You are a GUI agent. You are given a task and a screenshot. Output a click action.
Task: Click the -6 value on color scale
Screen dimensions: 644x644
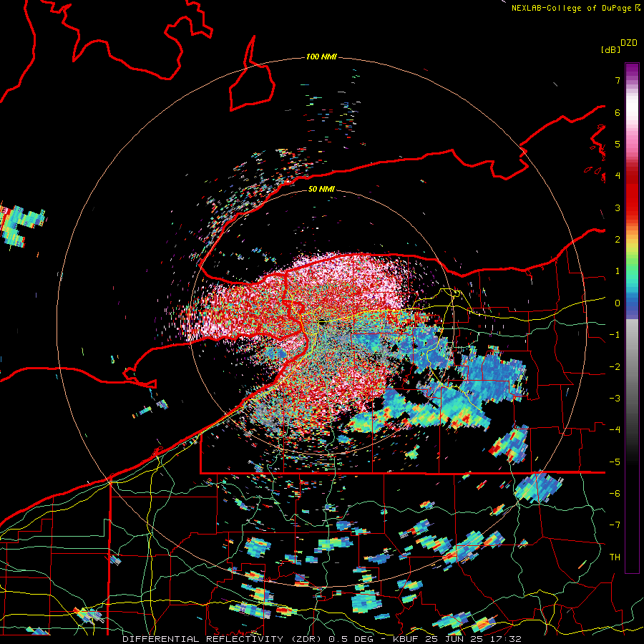(615, 493)
